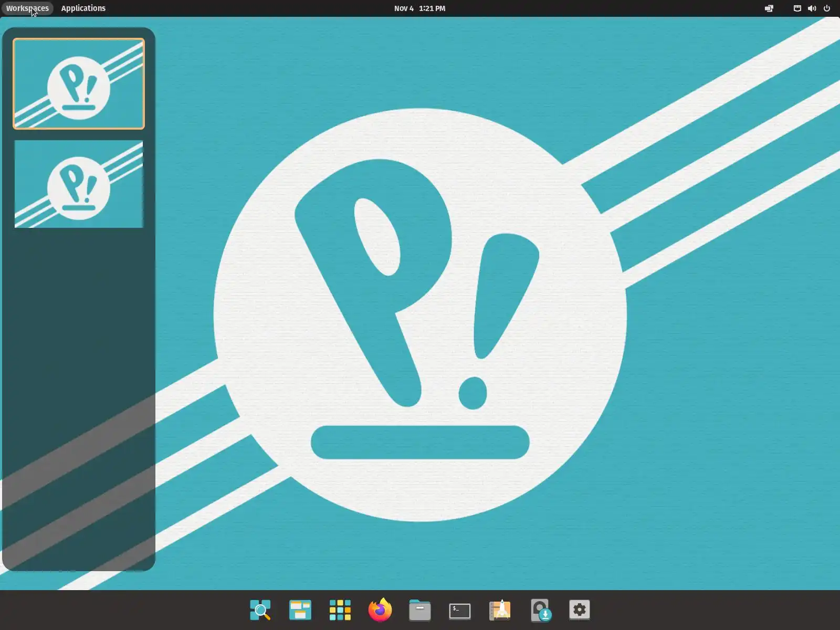
Task: Click the display indicator icon in top bar
Action: point(769,8)
